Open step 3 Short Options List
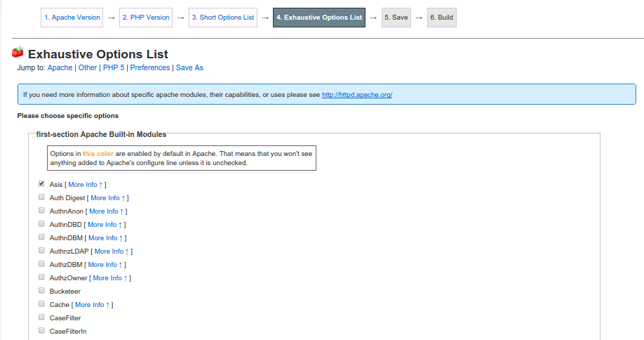The height and width of the screenshot is (340, 644). pos(222,18)
